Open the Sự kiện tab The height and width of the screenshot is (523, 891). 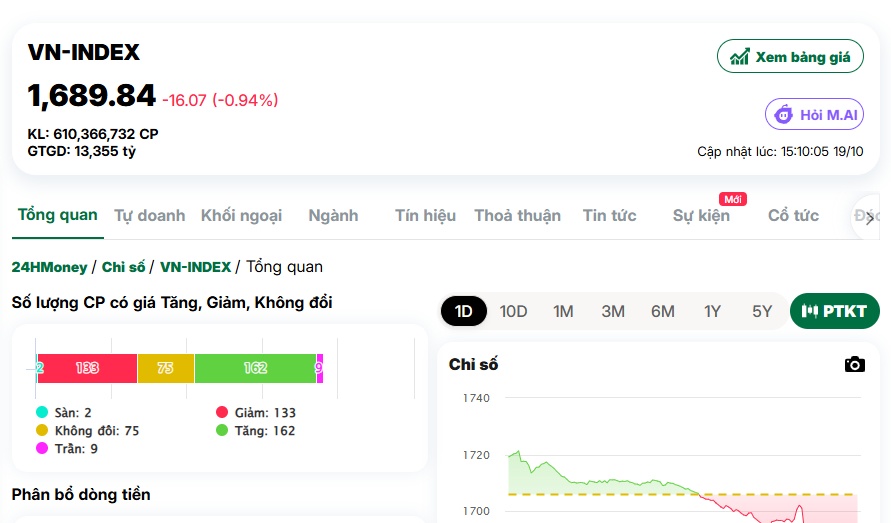point(701,215)
